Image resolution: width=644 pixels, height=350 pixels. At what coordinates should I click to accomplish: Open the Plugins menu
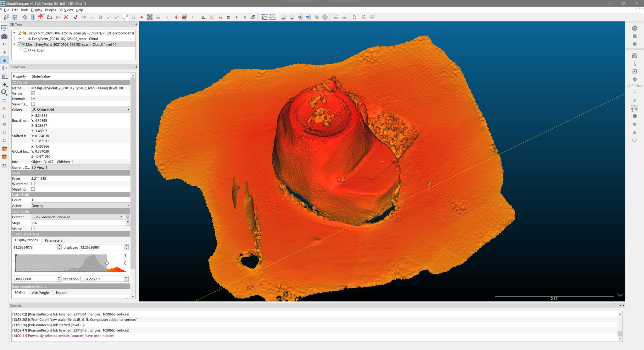[x=50, y=10]
